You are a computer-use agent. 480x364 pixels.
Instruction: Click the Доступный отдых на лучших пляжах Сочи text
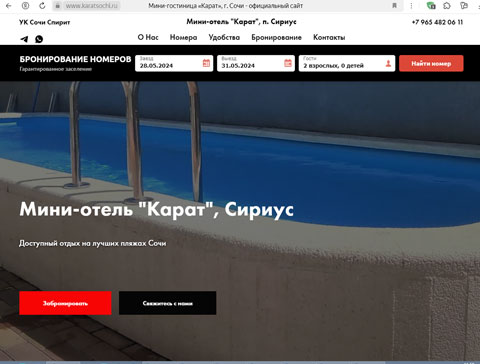(92, 243)
